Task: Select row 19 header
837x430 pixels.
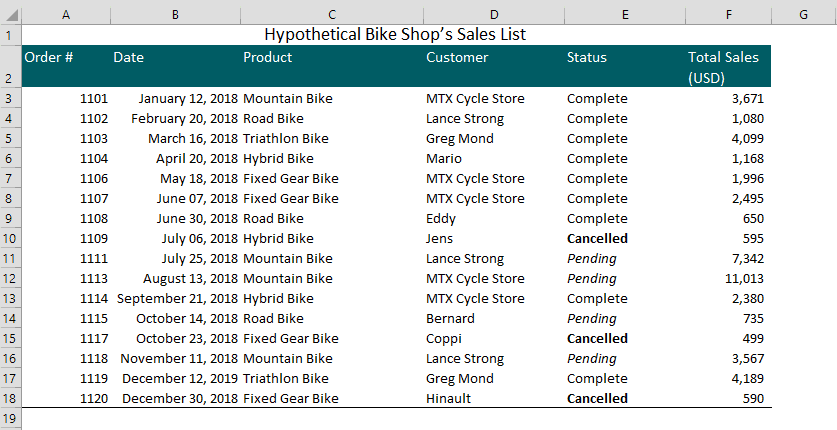Action: [11, 418]
